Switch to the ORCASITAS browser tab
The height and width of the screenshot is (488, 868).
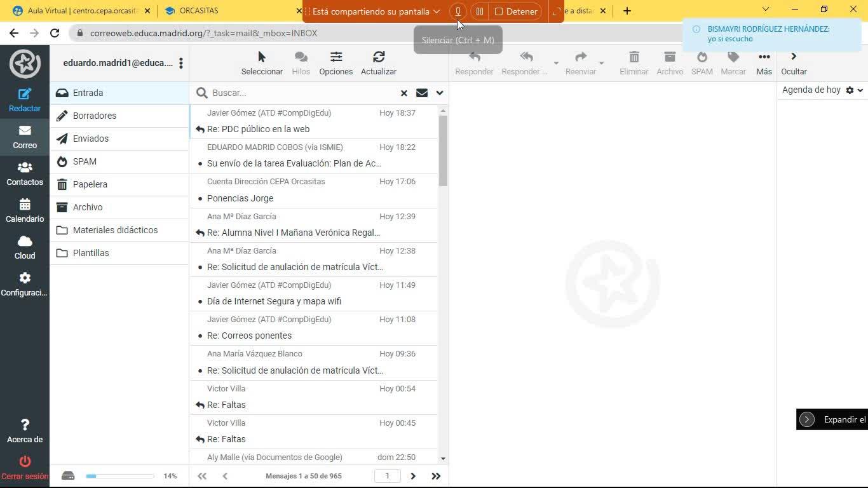[233, 11]
